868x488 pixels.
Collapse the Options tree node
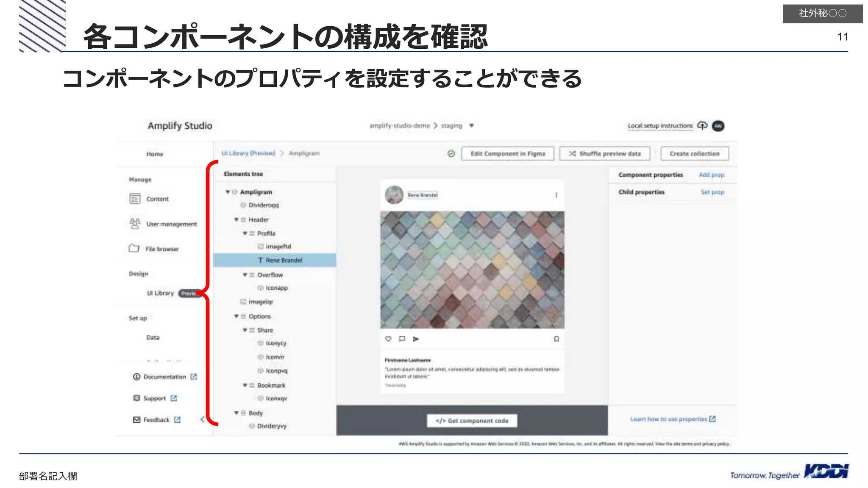236,316
